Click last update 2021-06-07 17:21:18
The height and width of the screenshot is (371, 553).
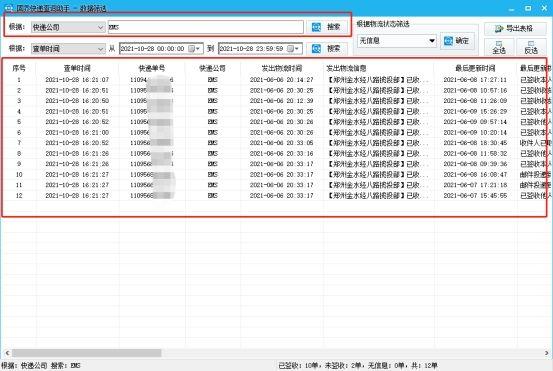pos(475,185)
